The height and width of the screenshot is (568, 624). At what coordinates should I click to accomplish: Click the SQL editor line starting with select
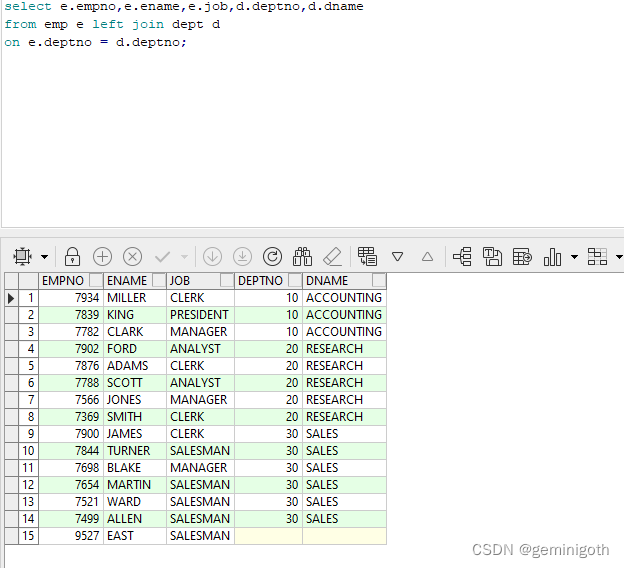184,6
